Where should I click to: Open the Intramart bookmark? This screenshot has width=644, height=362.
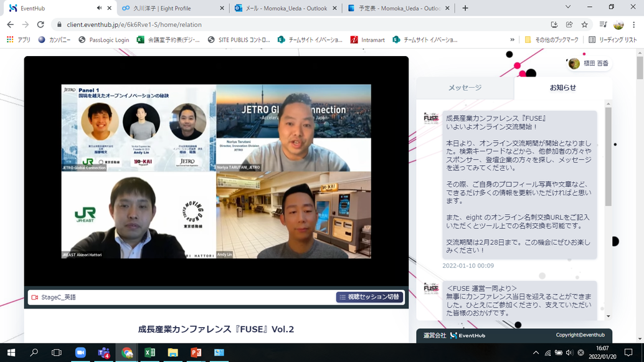tap(367, 40)
